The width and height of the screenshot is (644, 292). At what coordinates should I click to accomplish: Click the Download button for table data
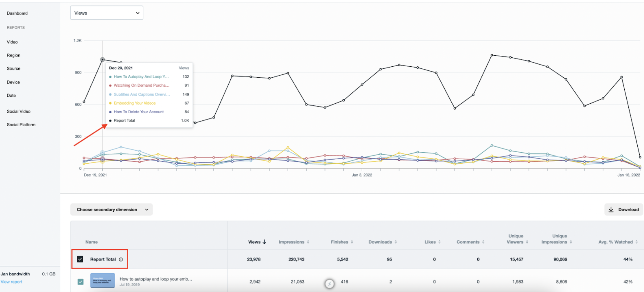[623, 210]
